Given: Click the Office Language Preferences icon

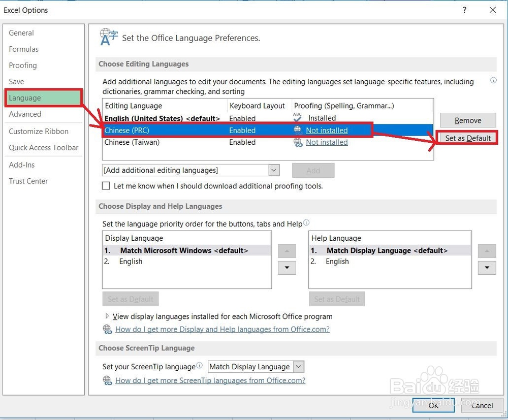Looking at the screenshot, I should point(108,37).
